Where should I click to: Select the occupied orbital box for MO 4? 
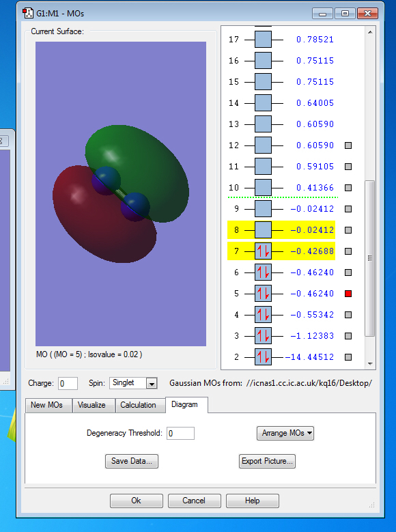263,315
